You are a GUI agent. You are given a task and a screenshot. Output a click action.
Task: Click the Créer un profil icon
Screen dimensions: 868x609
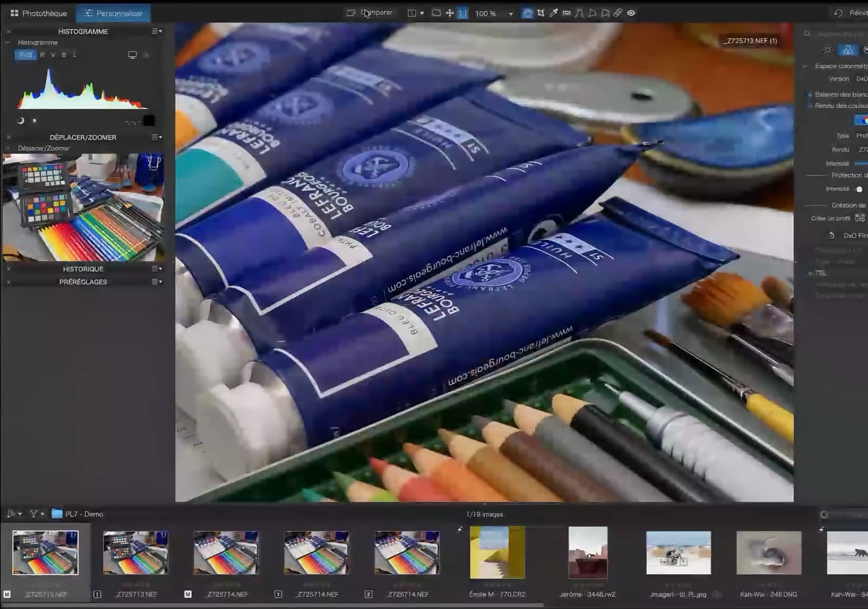860,218
